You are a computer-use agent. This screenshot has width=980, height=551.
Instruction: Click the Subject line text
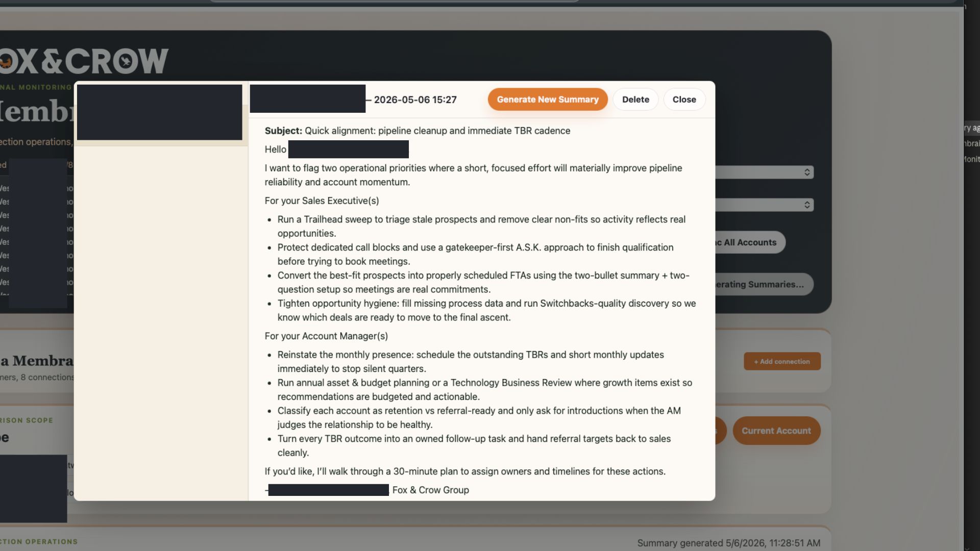(417, 131)
